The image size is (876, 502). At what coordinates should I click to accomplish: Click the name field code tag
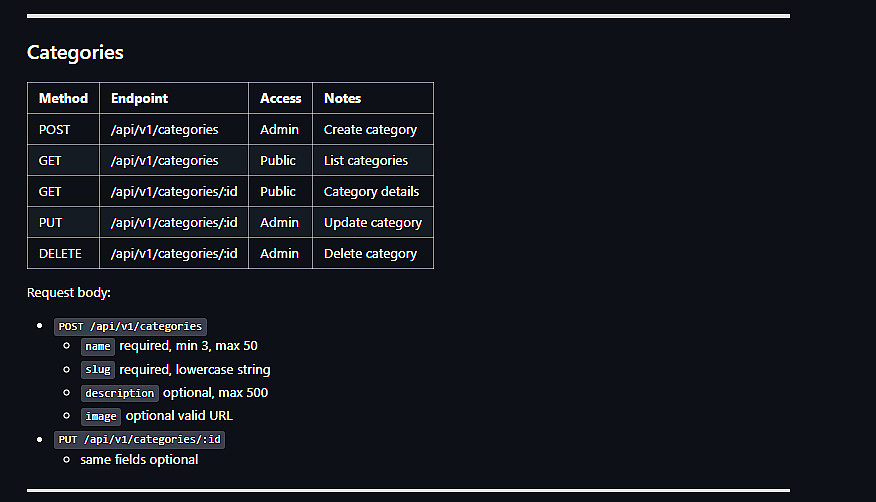[x=98, y=346]
